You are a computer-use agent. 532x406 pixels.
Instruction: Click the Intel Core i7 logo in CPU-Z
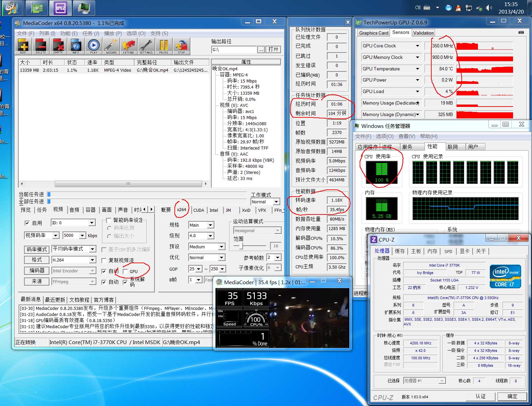click(x=505, y=276)
